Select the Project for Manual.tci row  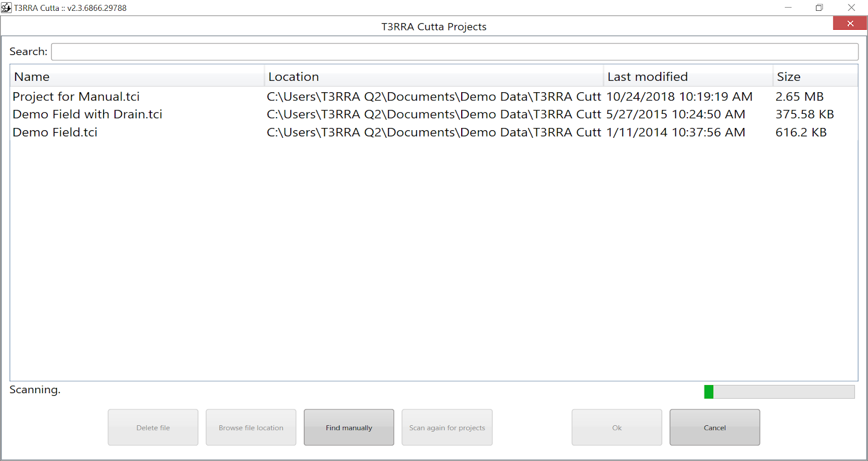tap(434, 97)
